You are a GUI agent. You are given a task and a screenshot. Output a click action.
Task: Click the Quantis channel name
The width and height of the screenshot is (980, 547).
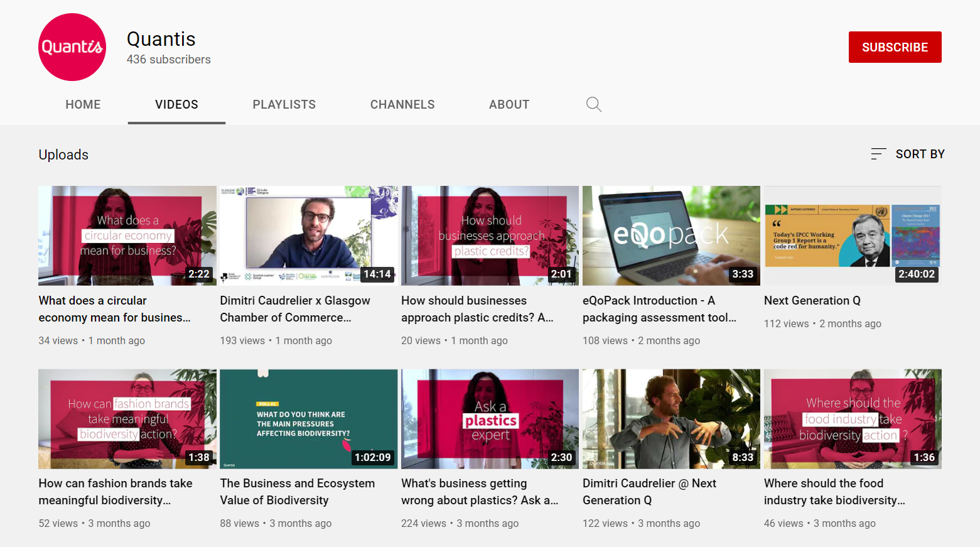point(161,39)
